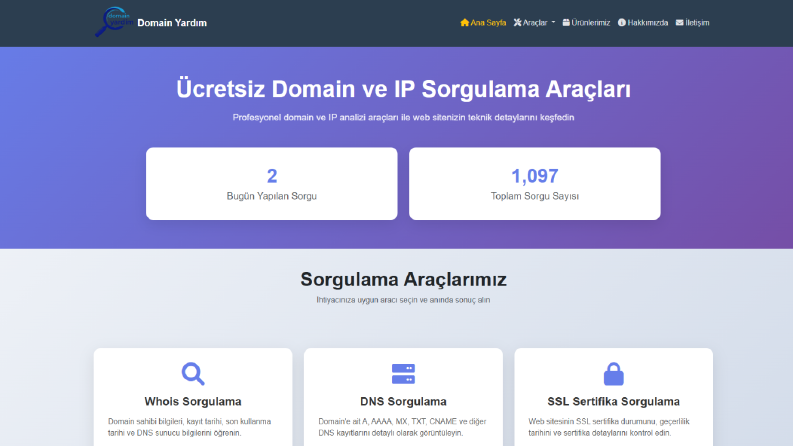Click the tools icon beside Araçlar
The height and width of the screenshot is (446, 793).
517,23
